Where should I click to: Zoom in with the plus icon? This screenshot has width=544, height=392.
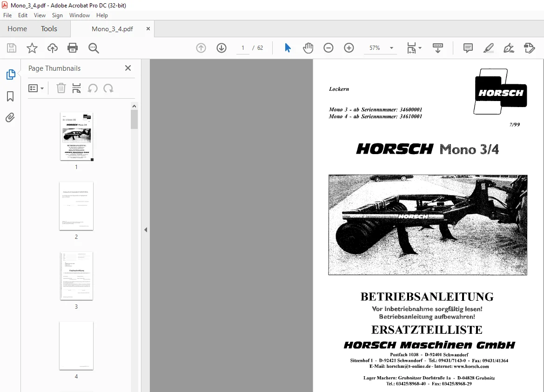pos(349,48)
